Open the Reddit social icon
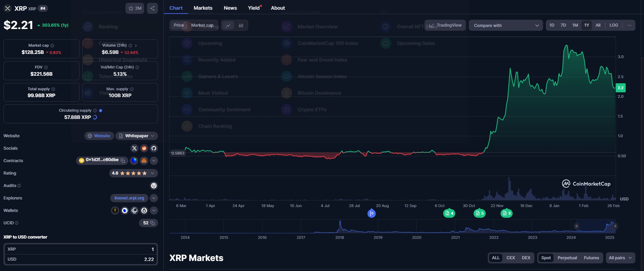This screenshot has height=271, width=644. (x=144, y=148)
